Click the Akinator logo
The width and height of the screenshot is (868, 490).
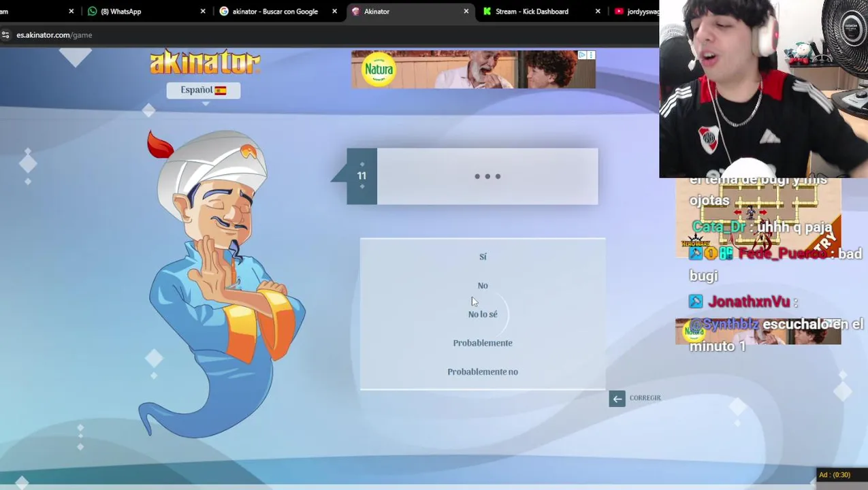coord(205,63)
